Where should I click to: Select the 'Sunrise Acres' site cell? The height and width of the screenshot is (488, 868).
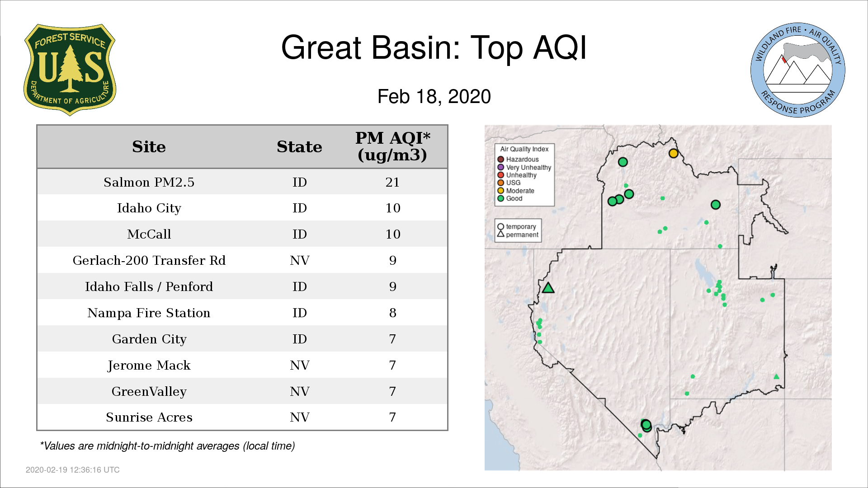pyautogui.click(x=149, y=417)
